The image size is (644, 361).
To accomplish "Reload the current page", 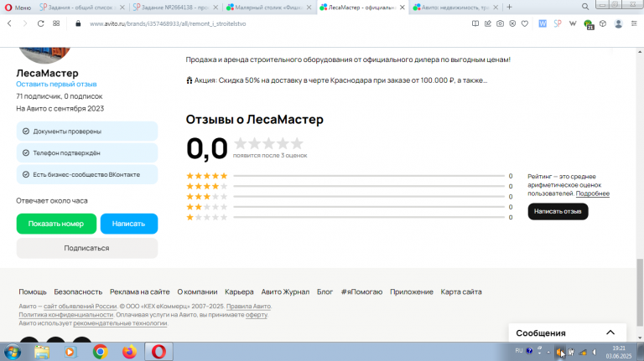I will [40, 23].
